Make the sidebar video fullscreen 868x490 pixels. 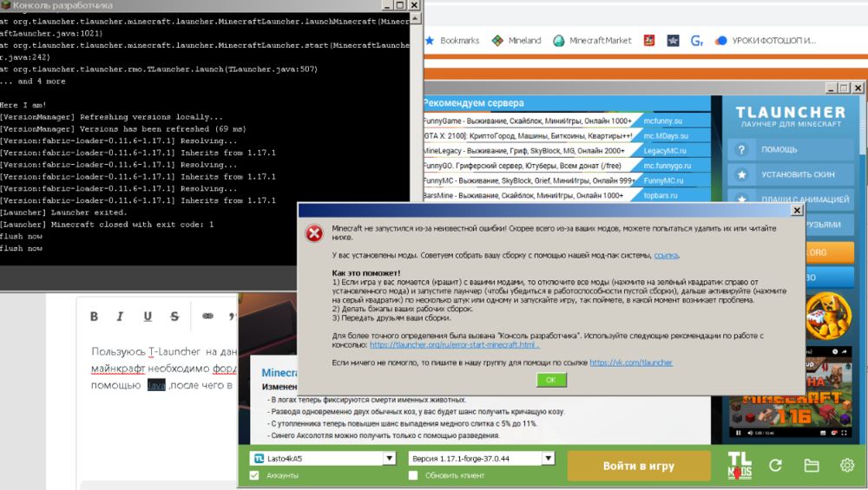click(x=844, y=433)
